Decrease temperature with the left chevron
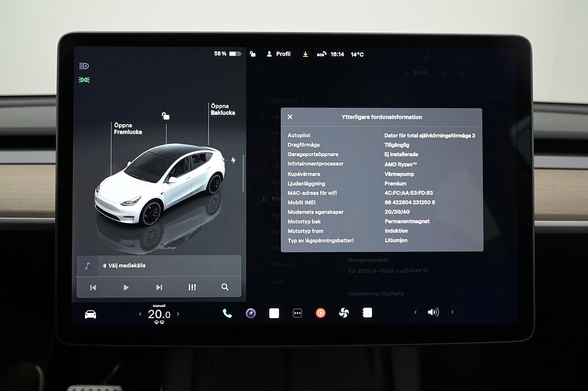588x391 pixels. click(140, 314)
